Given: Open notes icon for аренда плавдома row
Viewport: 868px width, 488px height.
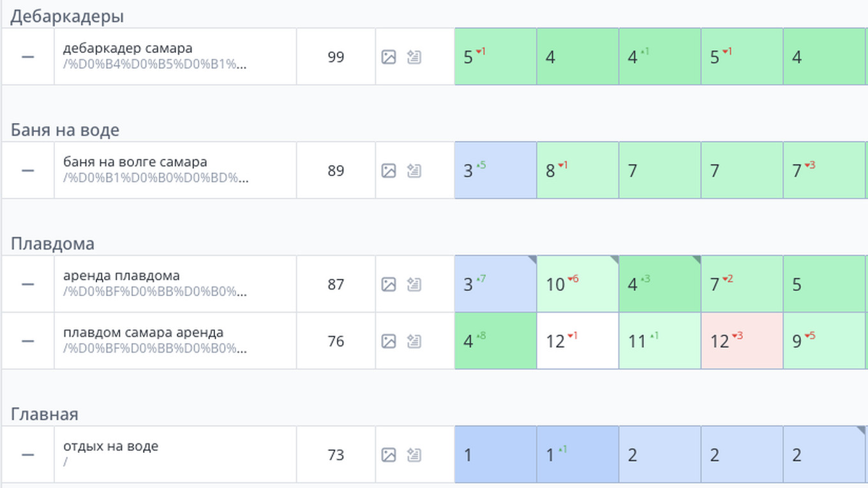Looking at the screenshot, I should (414, 285).
